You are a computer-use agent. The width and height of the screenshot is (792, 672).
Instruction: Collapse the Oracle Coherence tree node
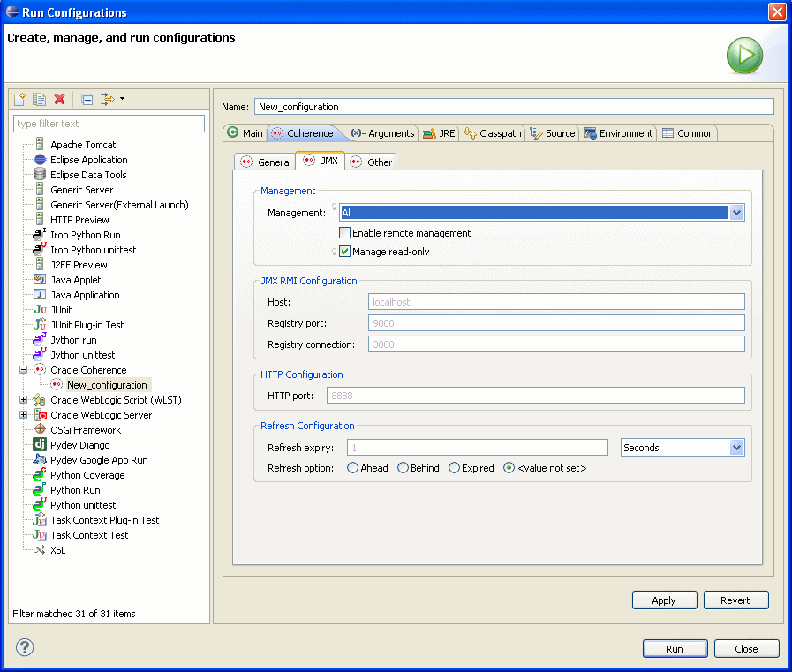[24, 370]
